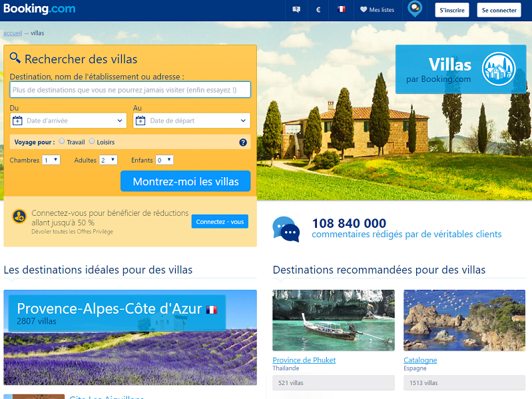This screenshot has width=532, height=399.
Task: Open the Province de Phuket link
Action: (x=304, y=360)
